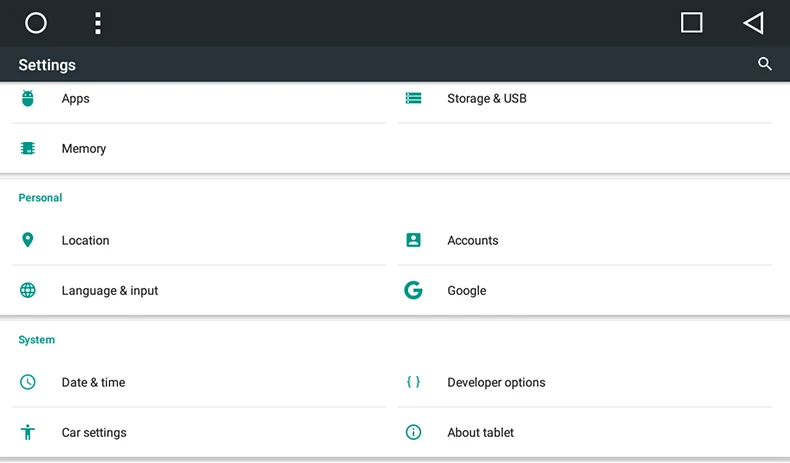Click the Storage & USB list icon
Screen dimensions: 790x463
pyautogui.click(x=413, y=98)
